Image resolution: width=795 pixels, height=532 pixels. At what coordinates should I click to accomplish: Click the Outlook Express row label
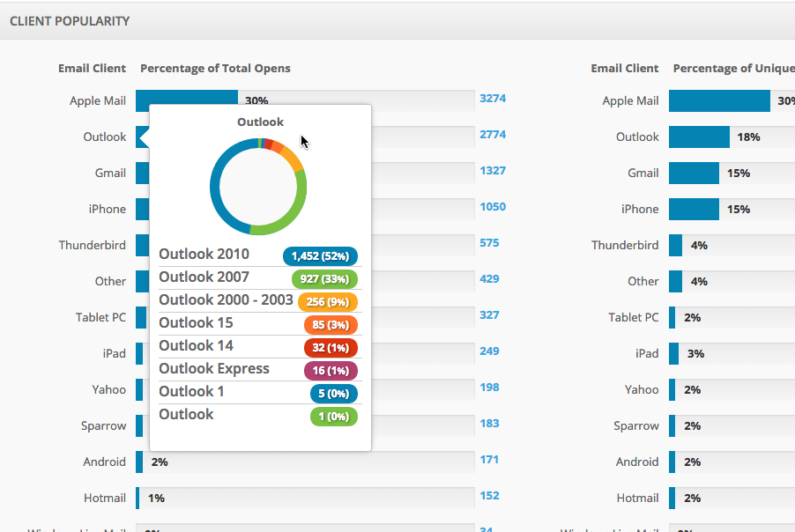tap(214, 368)
